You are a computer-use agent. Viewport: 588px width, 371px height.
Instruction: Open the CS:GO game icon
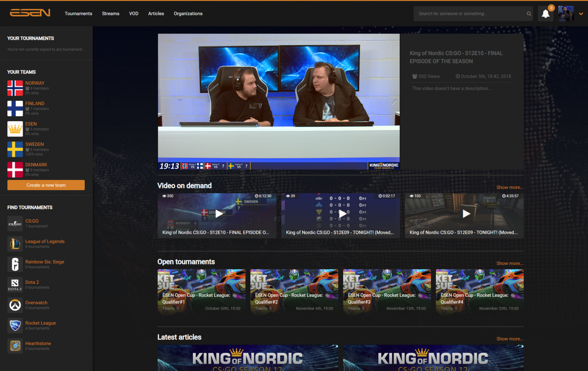point(15,224)
